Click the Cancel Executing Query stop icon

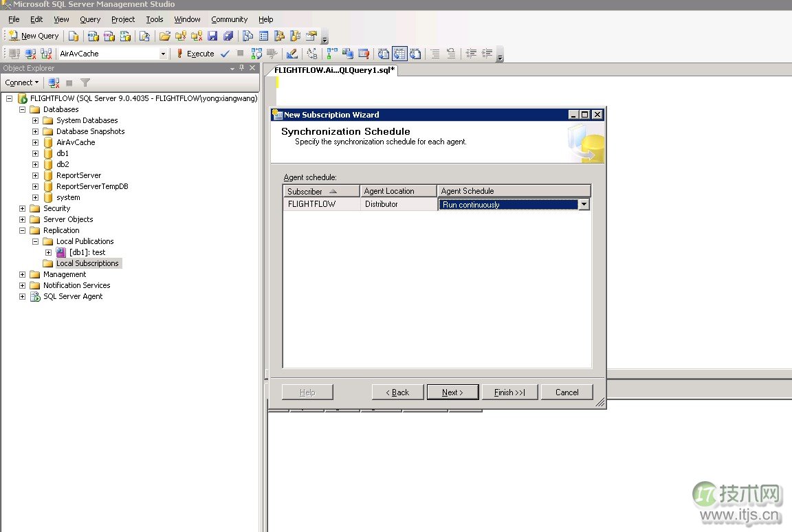coord(241,54)
